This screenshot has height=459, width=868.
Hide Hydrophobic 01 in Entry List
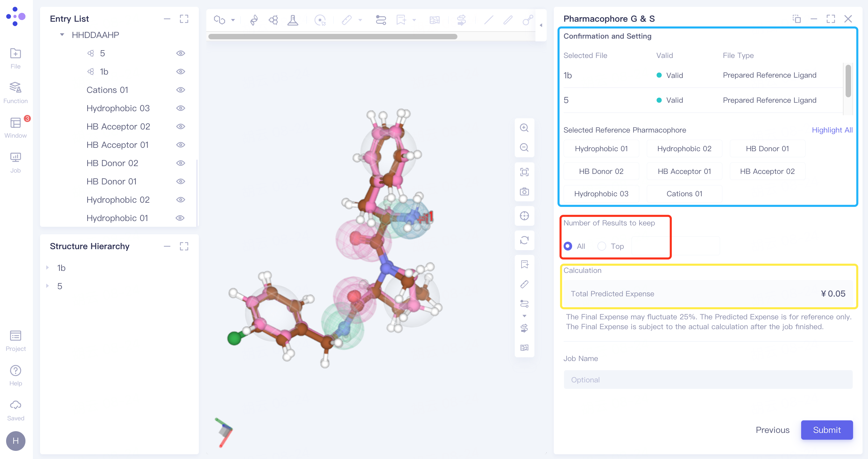[180, 218]
